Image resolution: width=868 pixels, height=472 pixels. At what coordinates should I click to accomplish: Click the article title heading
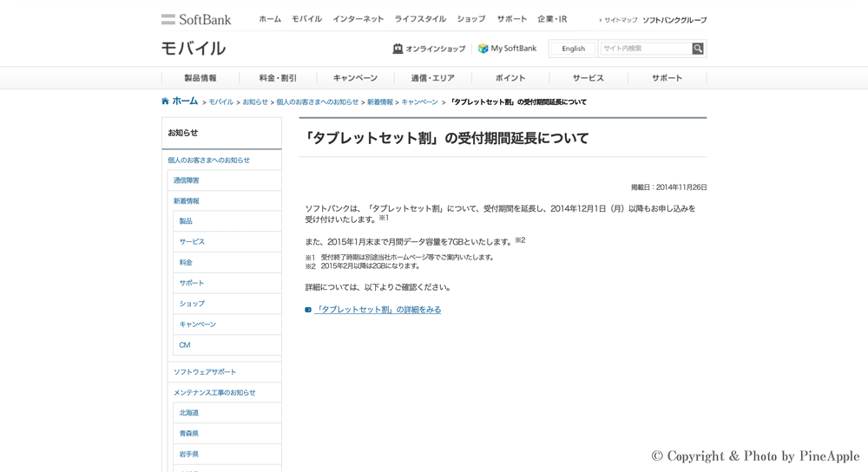(447, 138)
